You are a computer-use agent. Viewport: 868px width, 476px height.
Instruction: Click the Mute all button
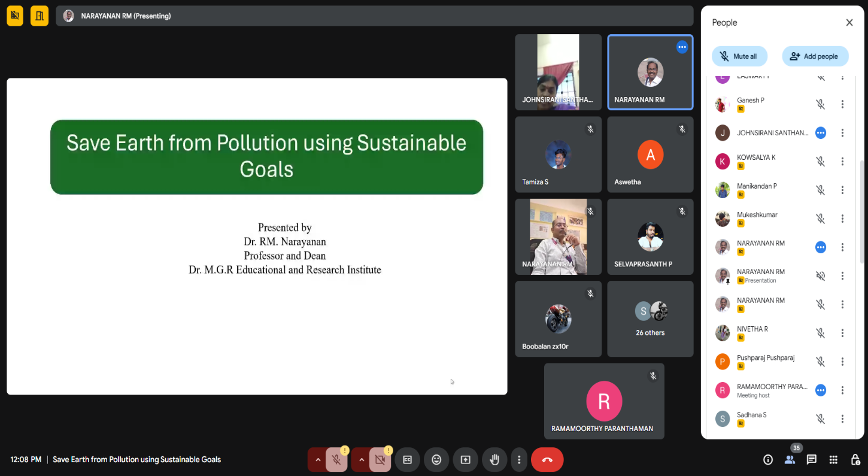[x=739, y=56]
